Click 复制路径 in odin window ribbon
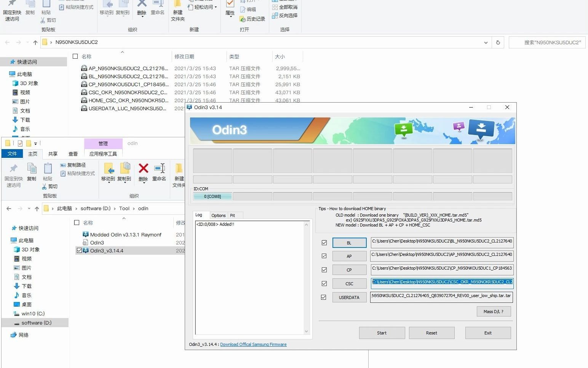588x368 pixels. click(73, 165)
